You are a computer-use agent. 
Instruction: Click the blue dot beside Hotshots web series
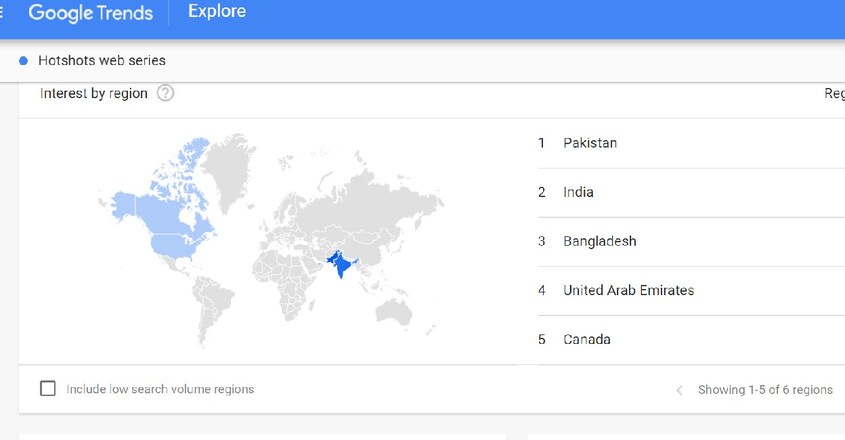pos(23,61)
